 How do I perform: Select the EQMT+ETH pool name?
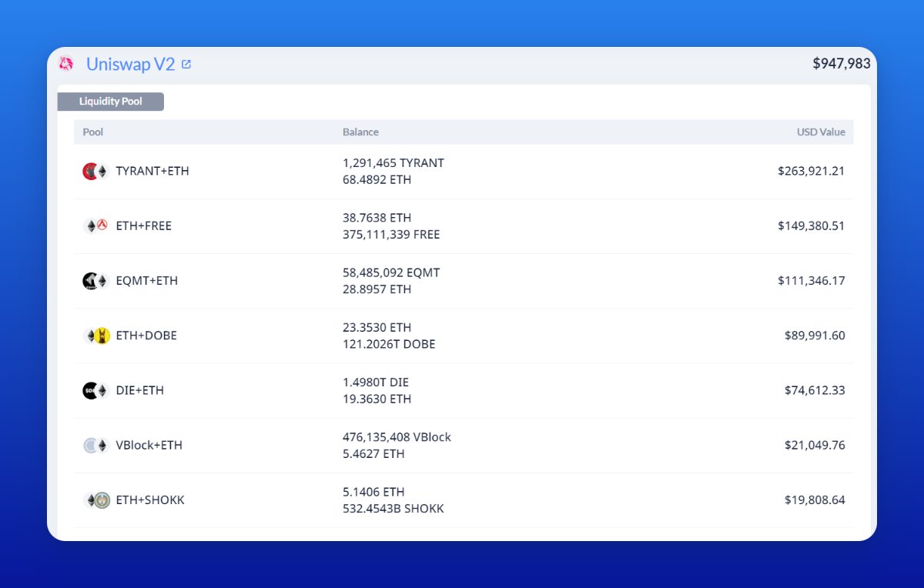(146, 280)
